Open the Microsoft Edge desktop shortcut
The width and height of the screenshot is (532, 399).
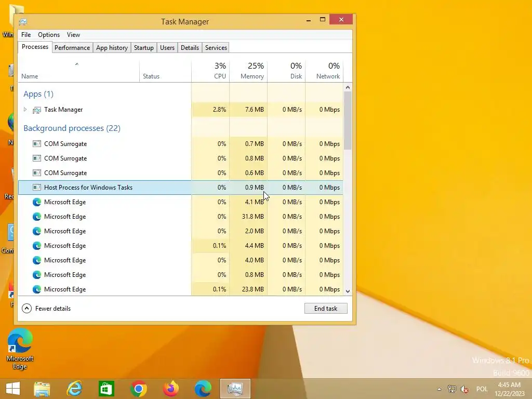click(x=20, y=349)
